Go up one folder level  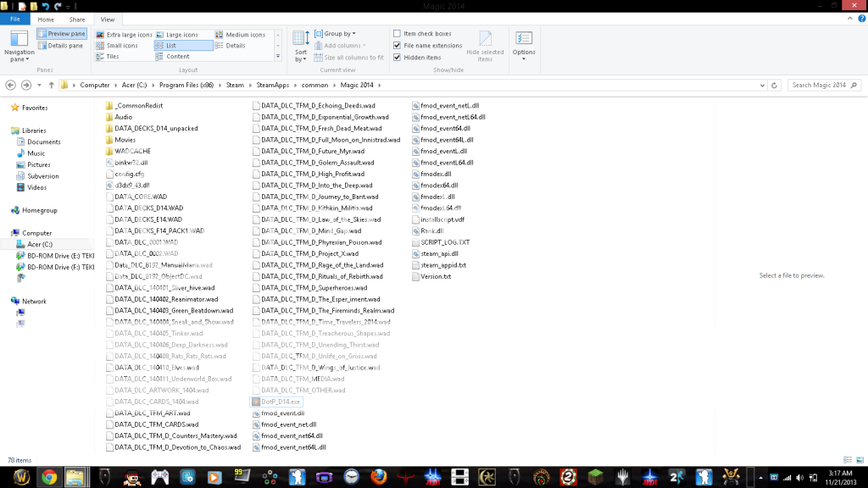tap(52, 86)
